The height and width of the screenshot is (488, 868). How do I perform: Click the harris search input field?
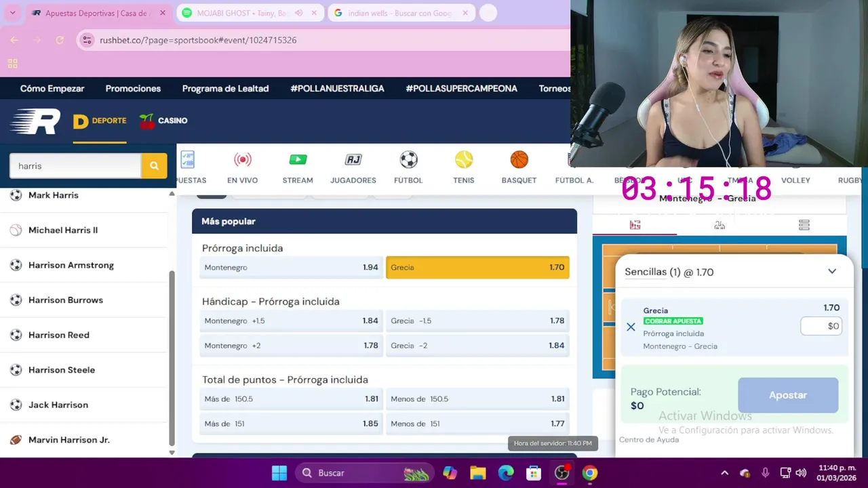[75, 165]
